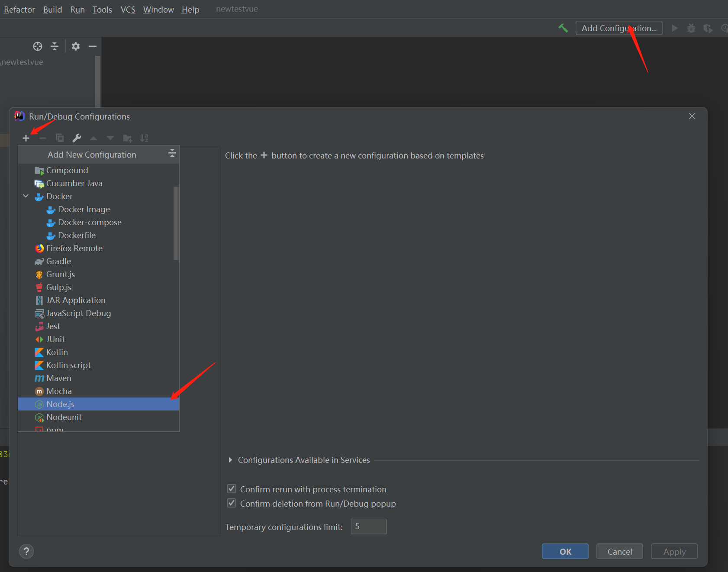Open the Tools menu
The width and height of the screenshot is (728, 572).
tap(102, 10)
